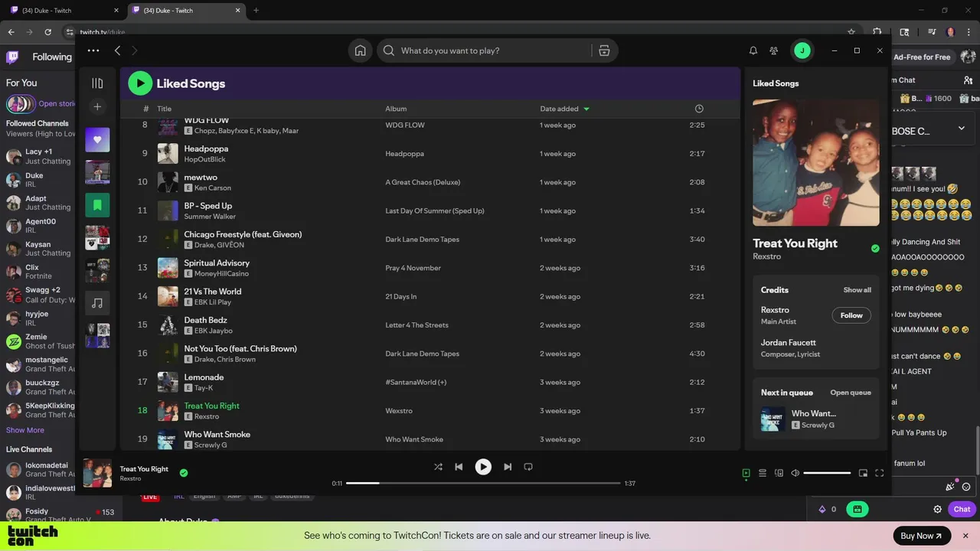980x551 pixels.
Task: Open the queue link in Next in queue
Action: tap(851, 393)
